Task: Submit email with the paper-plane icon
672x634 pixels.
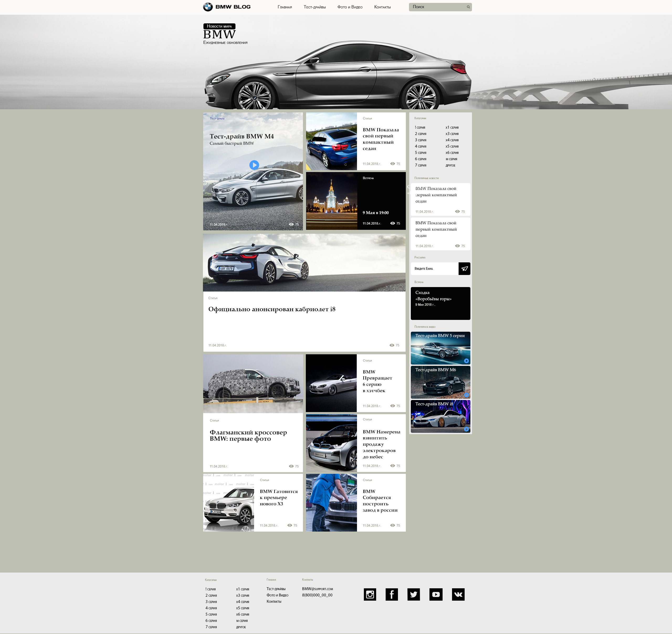Action: coord(464,269)
